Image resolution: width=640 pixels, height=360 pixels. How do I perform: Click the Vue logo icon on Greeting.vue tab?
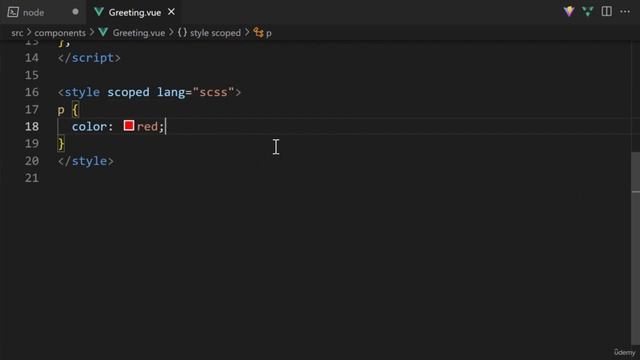click(99, 12)
